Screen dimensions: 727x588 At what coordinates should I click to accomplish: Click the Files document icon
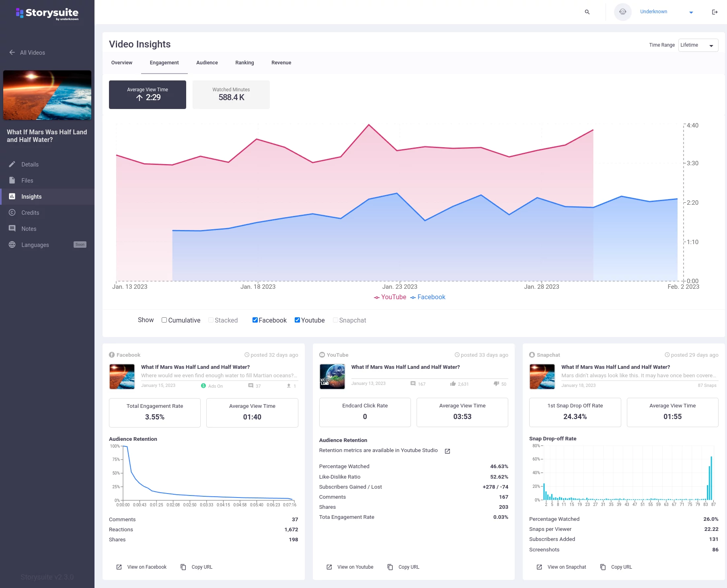coord(12,180)
